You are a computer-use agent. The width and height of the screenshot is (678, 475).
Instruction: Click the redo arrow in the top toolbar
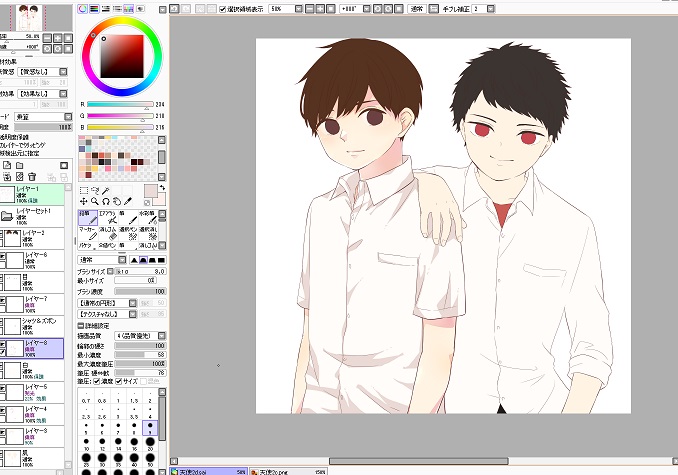186,9
